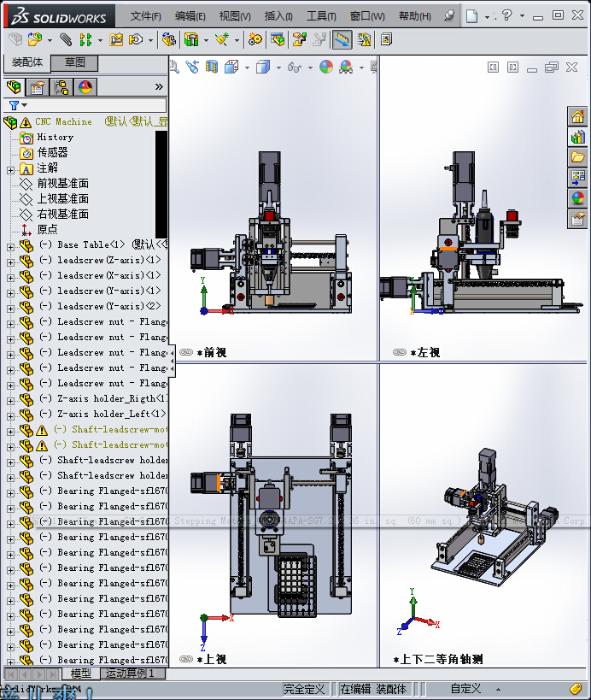Image resolution: width=591 pixels, height=700 pixels.
Task: Open the 文件(F) menu
Action: tap(145, 16)
